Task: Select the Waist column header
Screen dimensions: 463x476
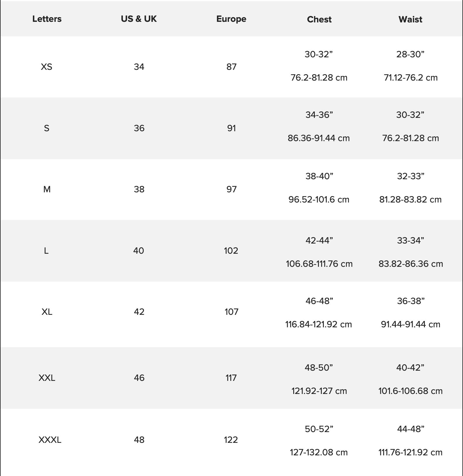Action: point(410,19)
